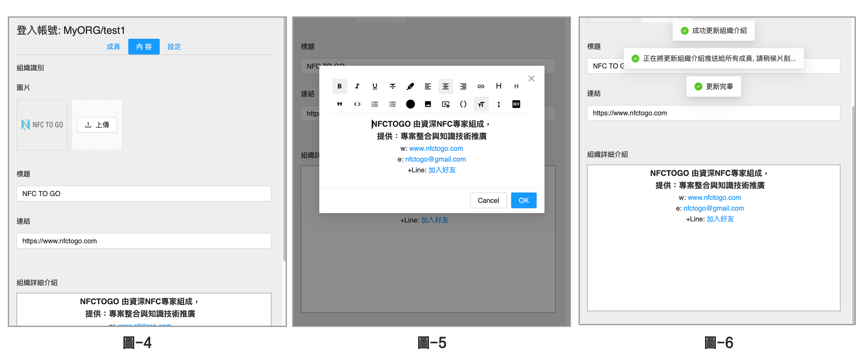Screen dimensions: 868x360
Task: Choose the small H heading option
Action: tap(516, 86)
